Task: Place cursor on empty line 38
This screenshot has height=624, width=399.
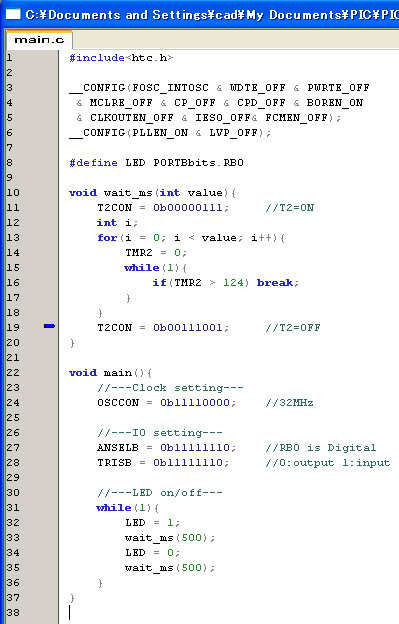Action: pyautogui.click(x=229, y=612)
